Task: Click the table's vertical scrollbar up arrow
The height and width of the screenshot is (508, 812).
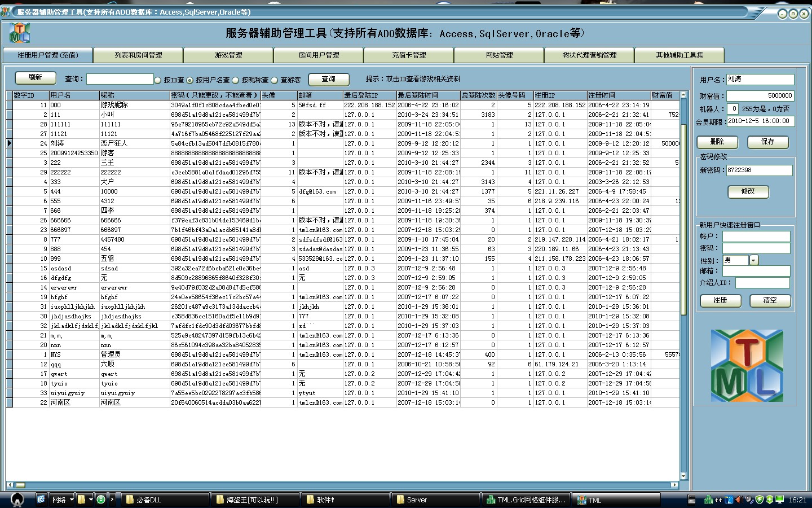Action: 683,95
